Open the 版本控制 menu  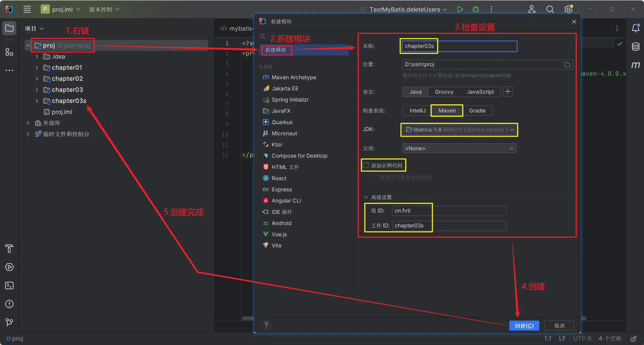coord(104,10)
